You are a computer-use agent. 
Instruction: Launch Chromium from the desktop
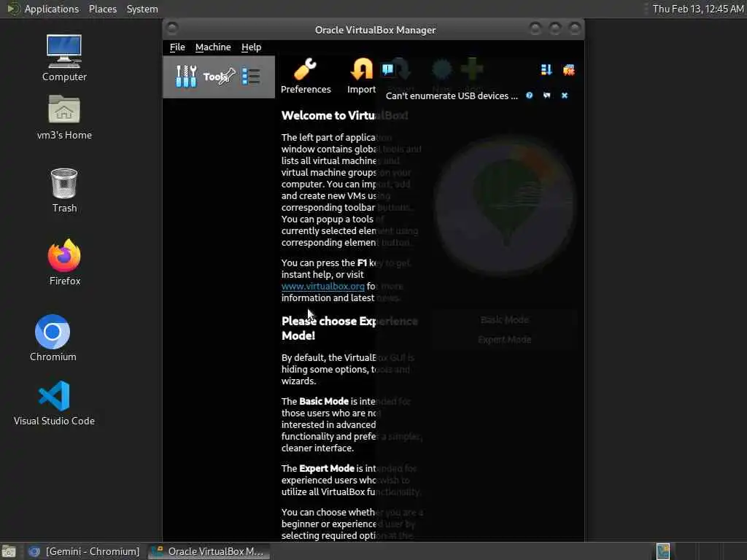click(53, 338)
